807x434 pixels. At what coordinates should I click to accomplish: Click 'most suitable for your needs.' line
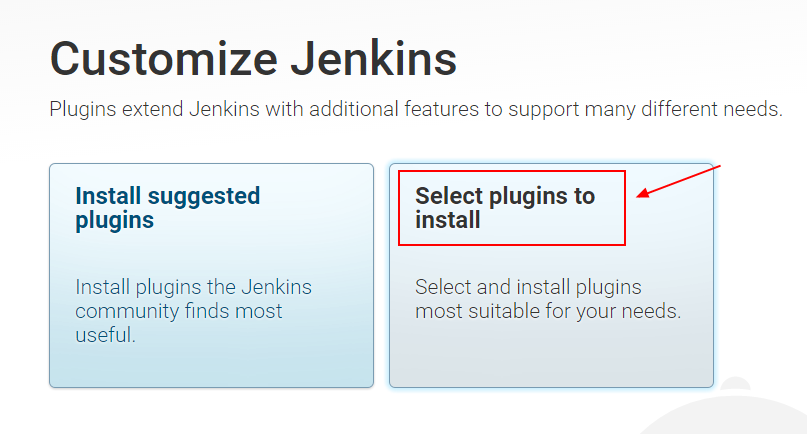click(x=548, y=311)
